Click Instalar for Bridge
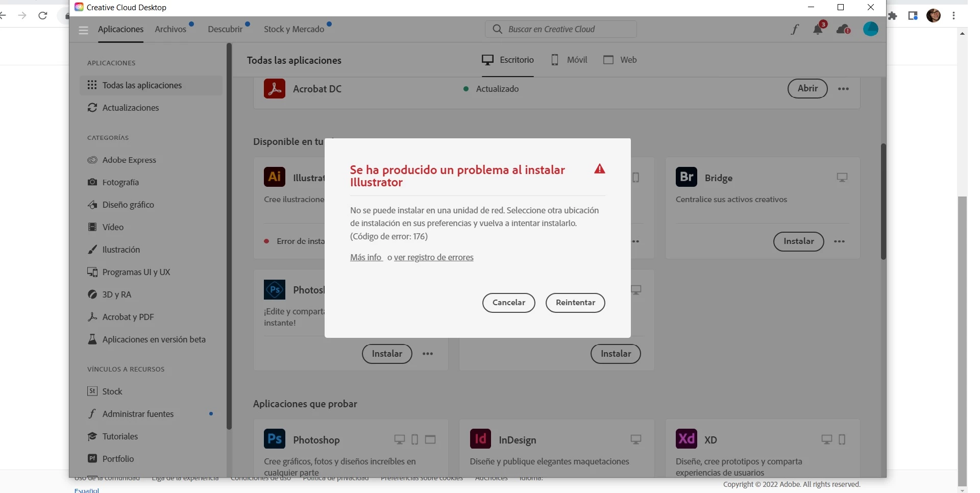 coord(799,241)
